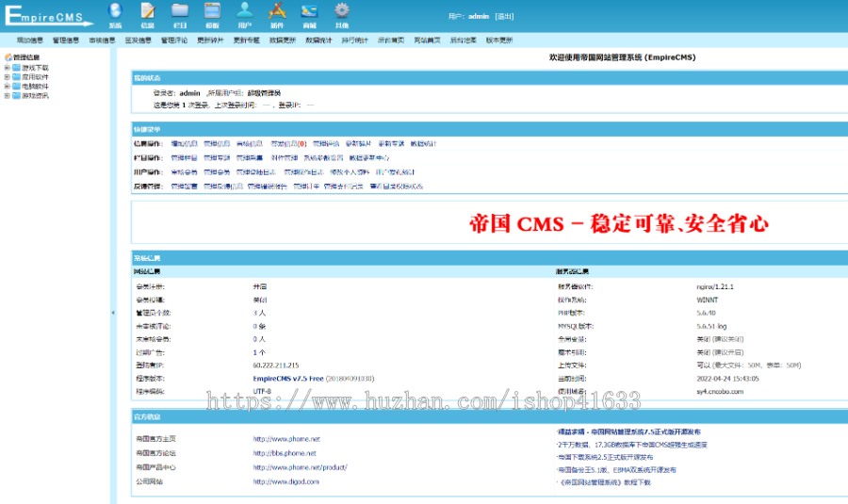Open the 信息 notepad icon menu
Image resolution: width=848 pixels, height=504 pixels.
[148, 15]
